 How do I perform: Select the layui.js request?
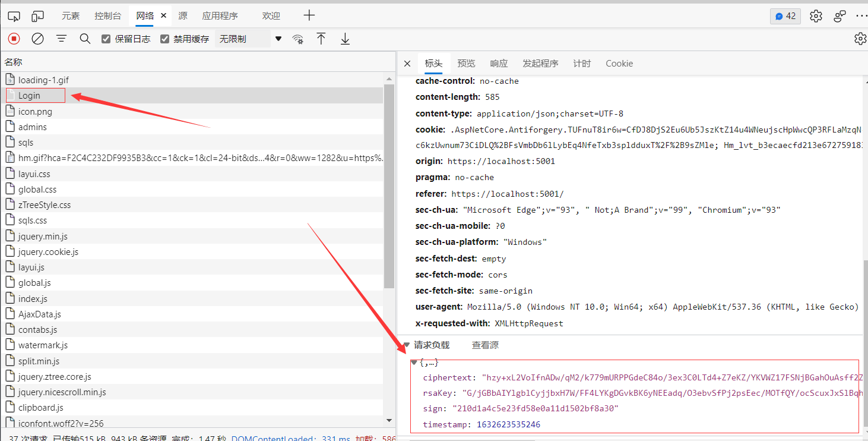192,267
